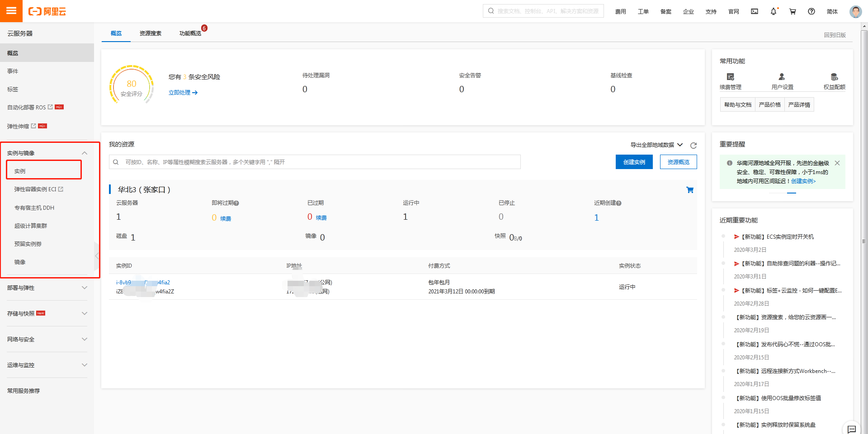Click the 即将过期 help tooltip icon
868x434 pixels.
point(236,203)
